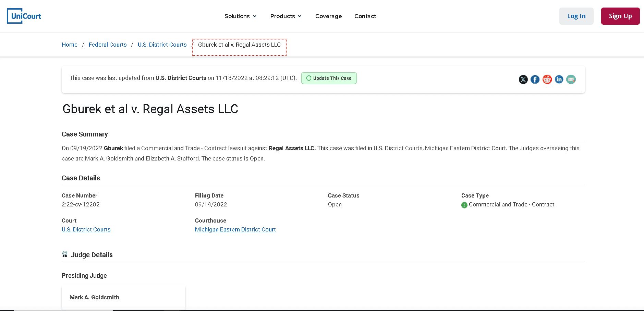Click the Judge Details heading
Viewport: 644px width, 311px height.
(92, 255)
